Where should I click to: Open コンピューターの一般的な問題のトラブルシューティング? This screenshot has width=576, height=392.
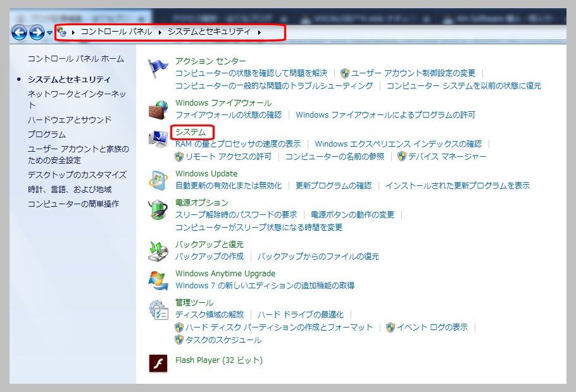click(273, 86)
